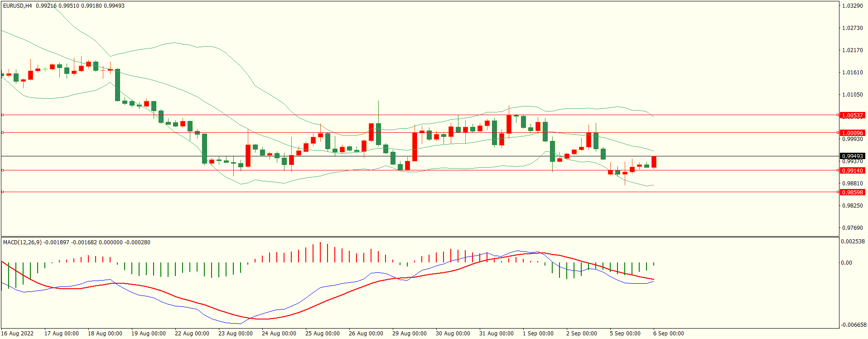Click the 24 Aug 00:00 date label
This screenshot has height=339, width=868.
click(279, 334)
